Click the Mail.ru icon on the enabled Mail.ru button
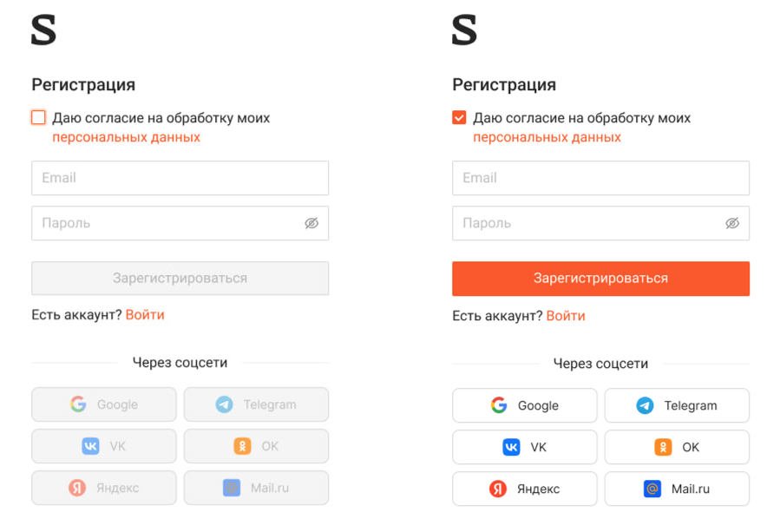This screenshot has width=780, height=532. click(652, 489)
